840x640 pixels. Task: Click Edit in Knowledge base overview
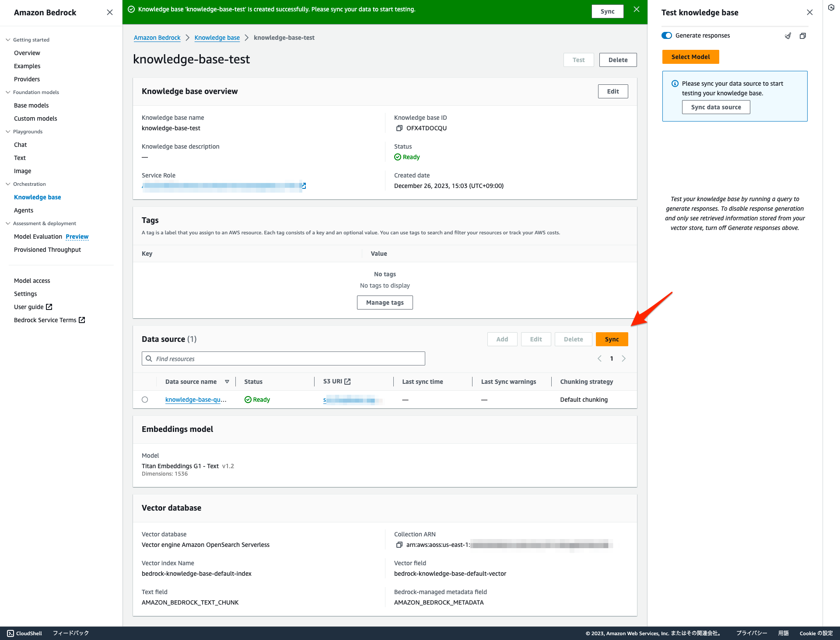pos(613,91)
